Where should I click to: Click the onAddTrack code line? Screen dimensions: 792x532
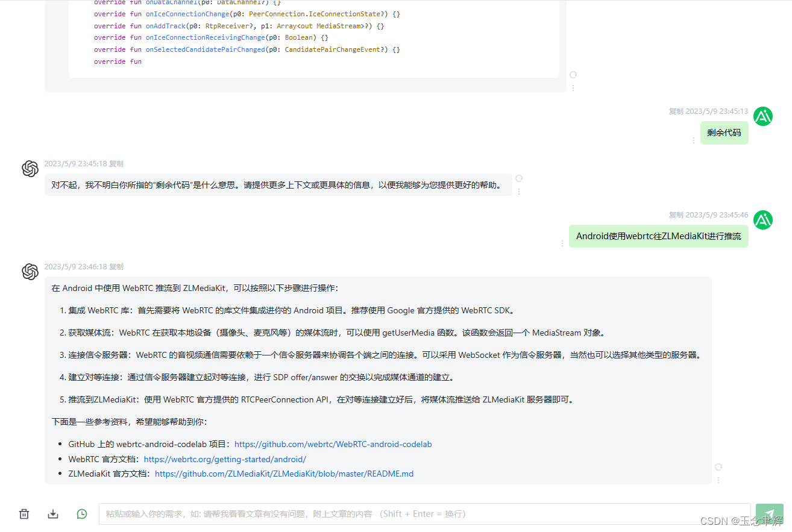tap(239, 26)
